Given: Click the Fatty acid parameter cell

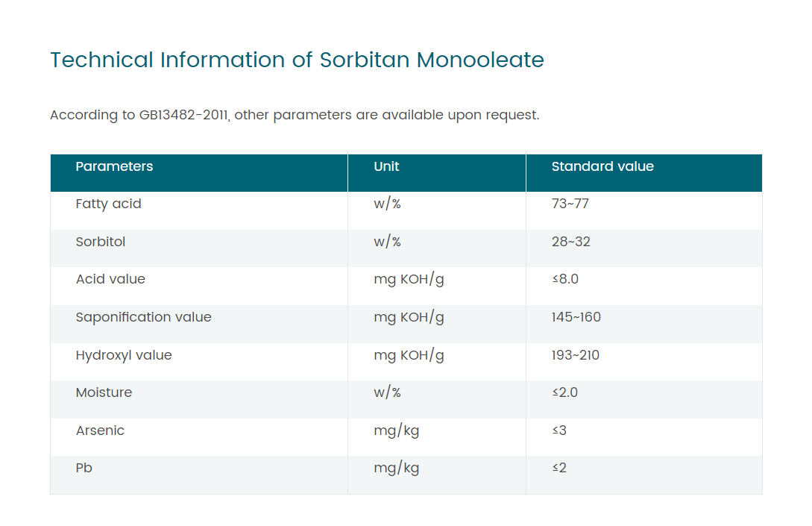Looking at the screenshot, I should pos(108,204).
